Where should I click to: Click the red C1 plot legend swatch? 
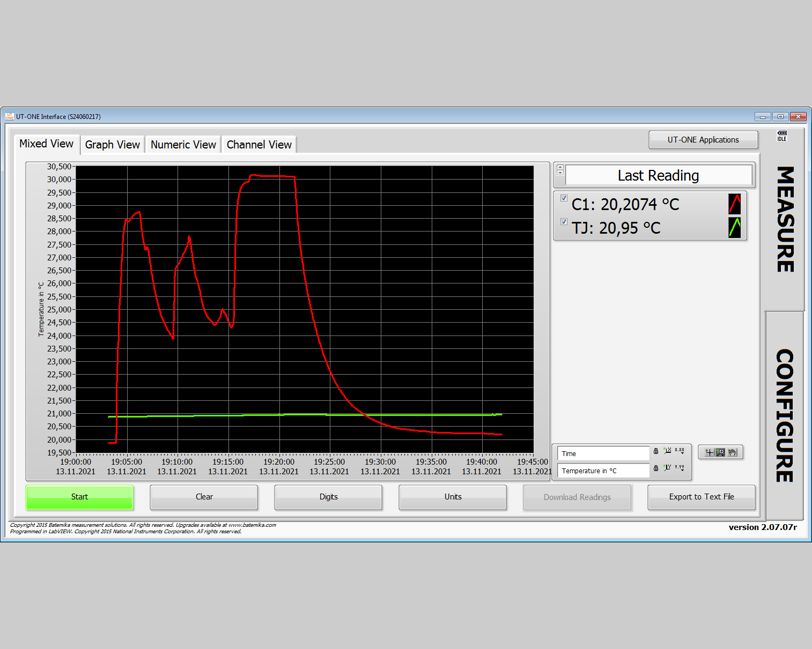[735, 204]
